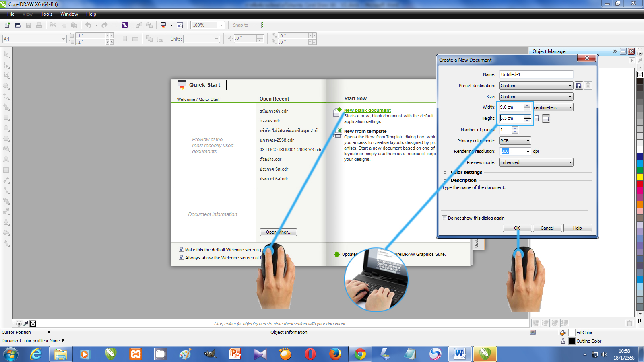Pick the yellow swatch in color palette
The width and height of the screenshot is (644, 362).
point(640,177)
